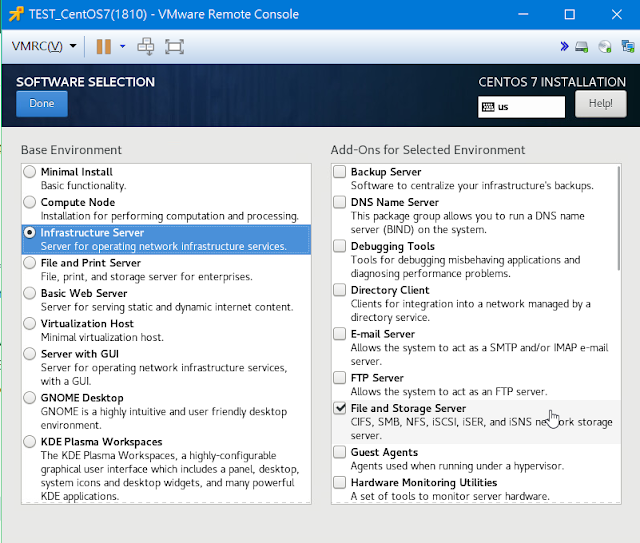Image resolution: width=640 pixels, height=543 pixels.
Task: Click the keyboard icon in the layout box
Action: pyautogui.click(x=488, y=107)
